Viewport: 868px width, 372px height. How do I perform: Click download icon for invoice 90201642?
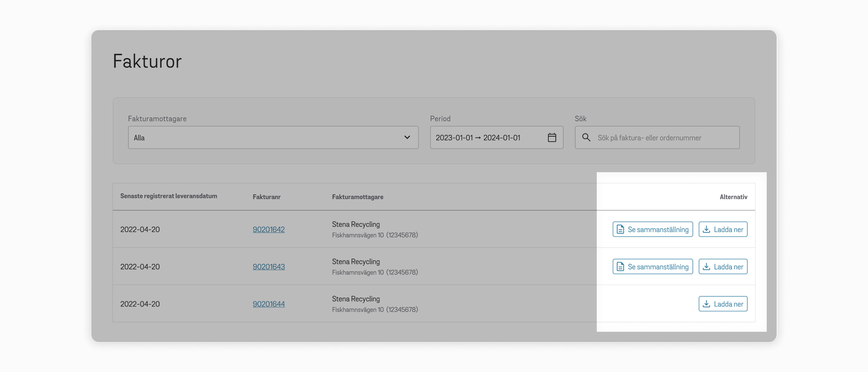point(706,229)
